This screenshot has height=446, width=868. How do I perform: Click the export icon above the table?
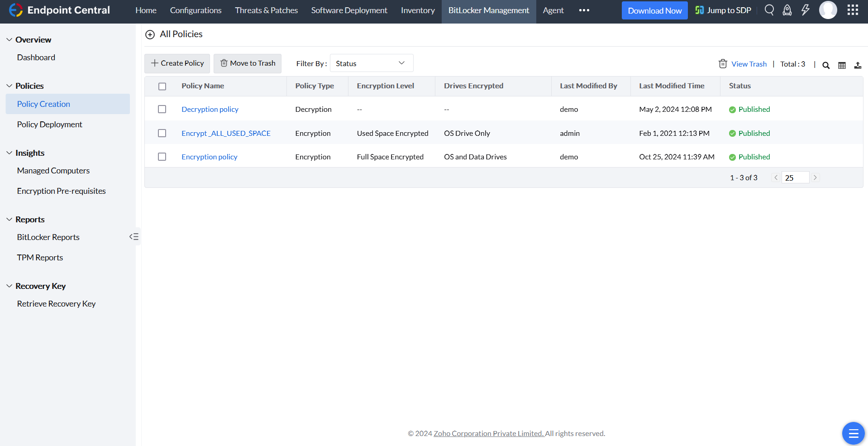click(x=858, y=65)
